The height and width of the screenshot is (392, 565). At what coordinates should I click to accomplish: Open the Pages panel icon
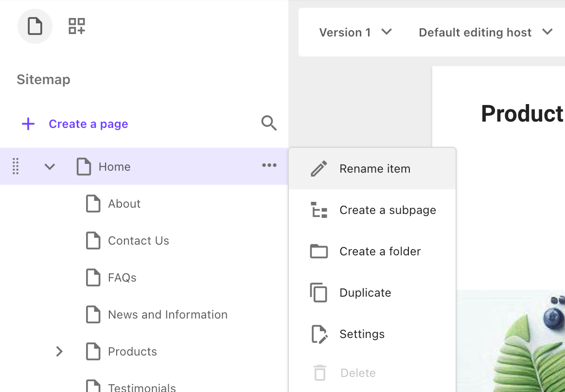35,26
